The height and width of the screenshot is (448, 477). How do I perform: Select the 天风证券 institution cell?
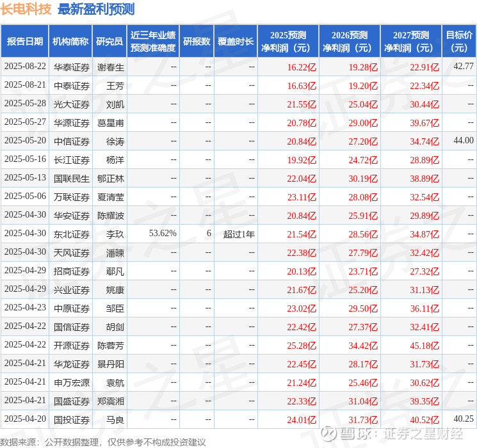click(72, 253)
